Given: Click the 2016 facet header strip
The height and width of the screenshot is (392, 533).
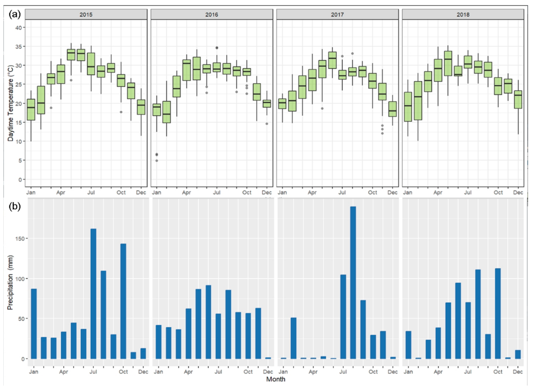Looking at the screenshot, I should 211,14.
